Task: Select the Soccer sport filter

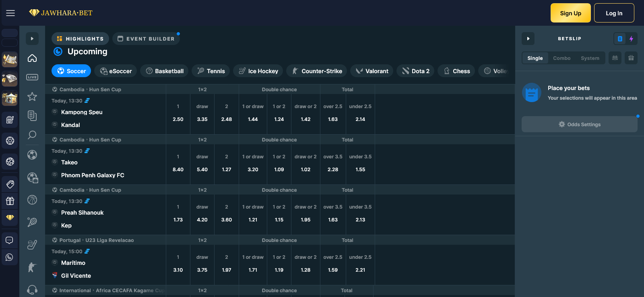Action: pyautogui.click(x=71, y=71)
